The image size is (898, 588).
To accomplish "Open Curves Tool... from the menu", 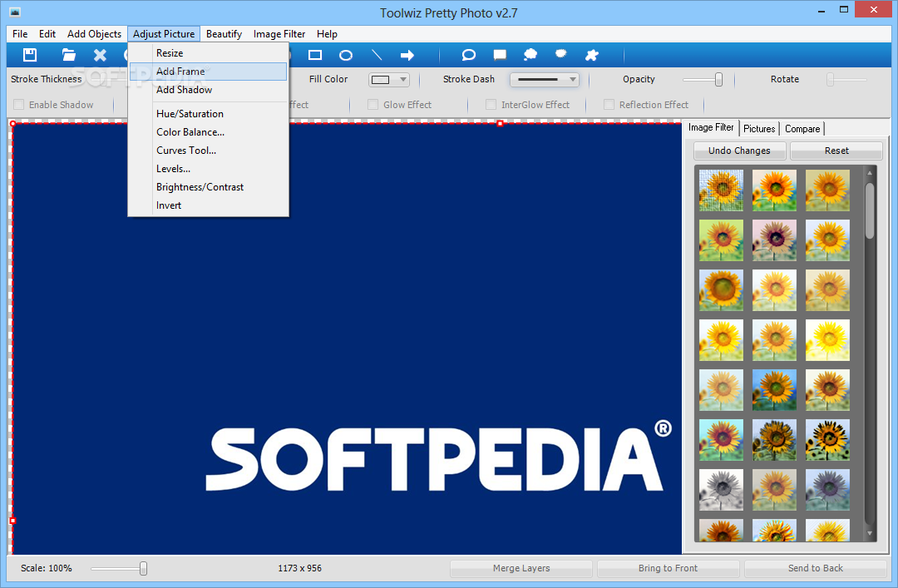I will (x=209, y=151).
